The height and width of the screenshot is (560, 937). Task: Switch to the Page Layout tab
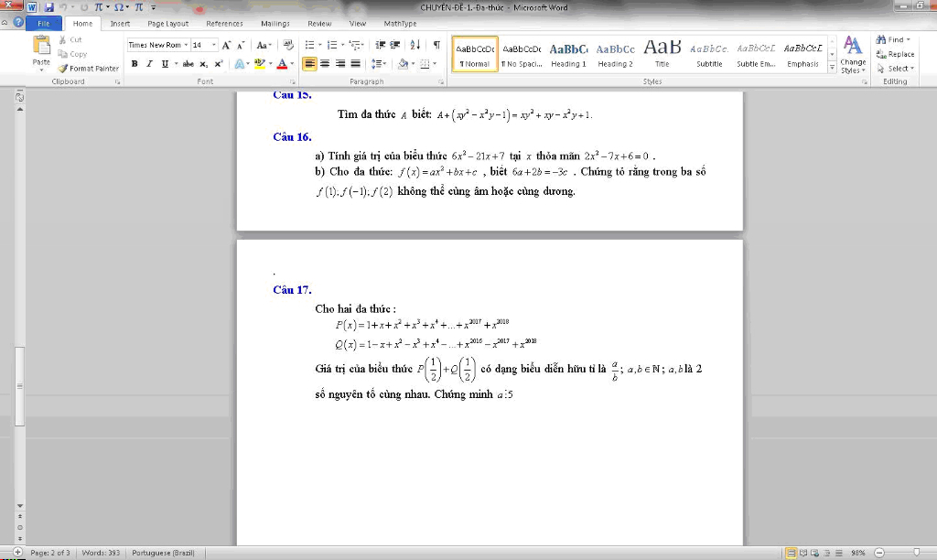(x=168, y=23)
